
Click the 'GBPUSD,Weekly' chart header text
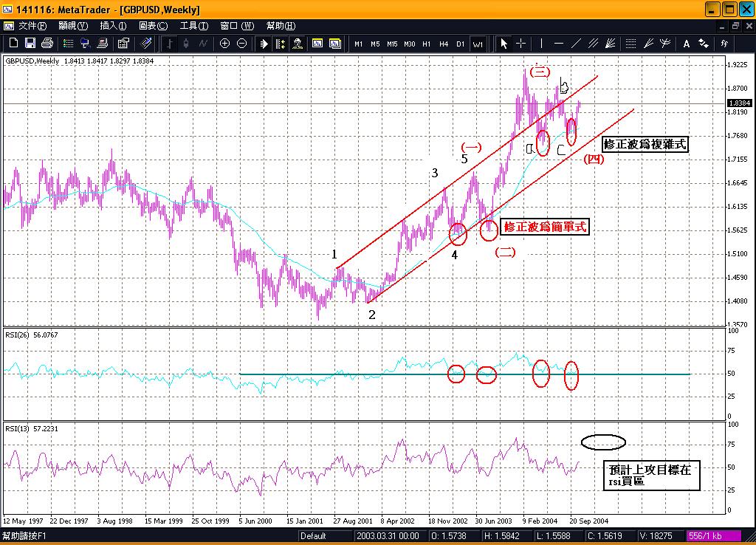click(32, 61)
